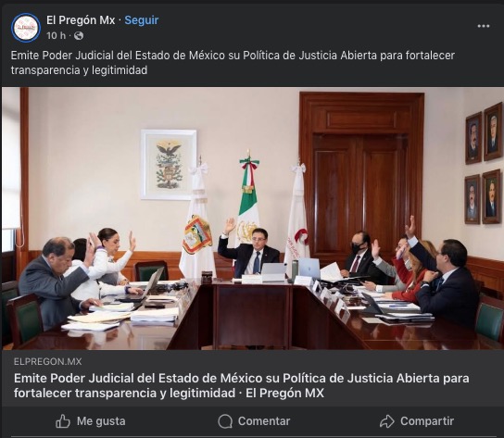Image resolution: width=504 pixels, height=438 pixels.
Task: Open El Pregón Mx profile picture
Action: tap(26, 28)
